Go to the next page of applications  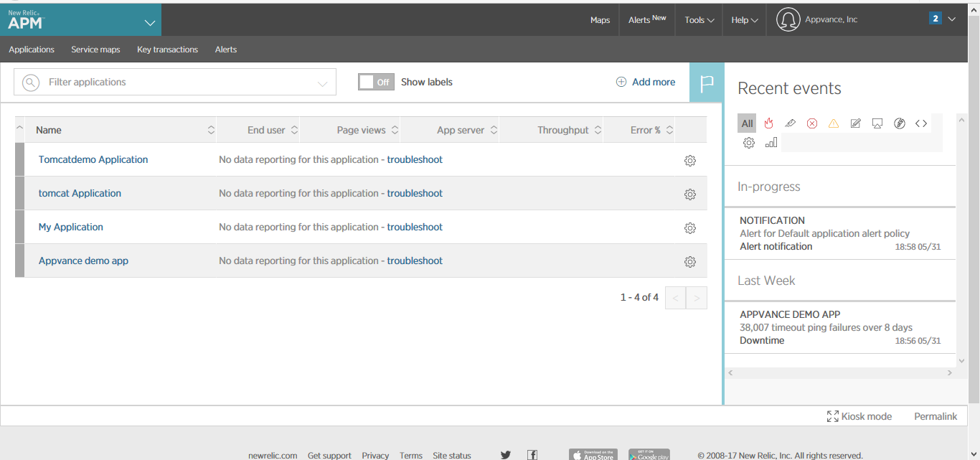(x=697, y=298)
